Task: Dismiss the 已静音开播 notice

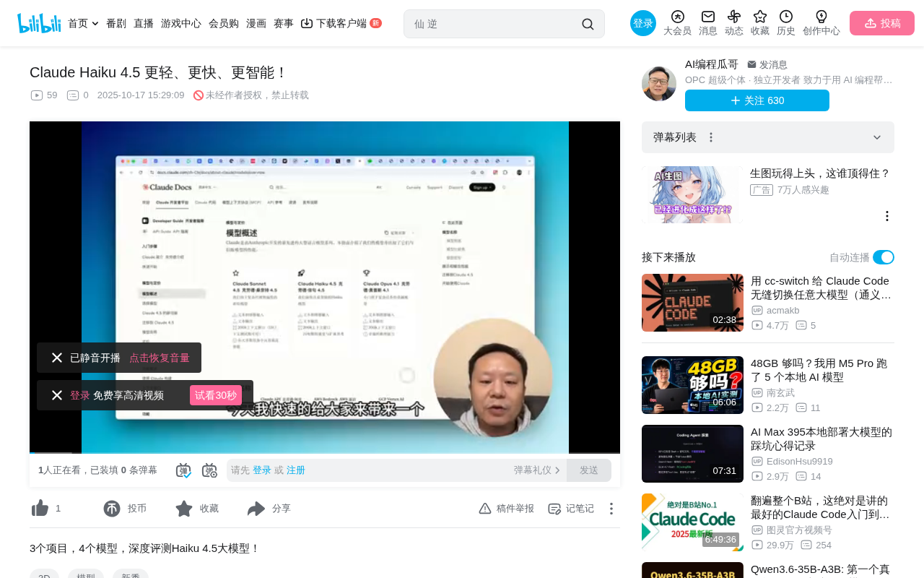Action: 57,358
